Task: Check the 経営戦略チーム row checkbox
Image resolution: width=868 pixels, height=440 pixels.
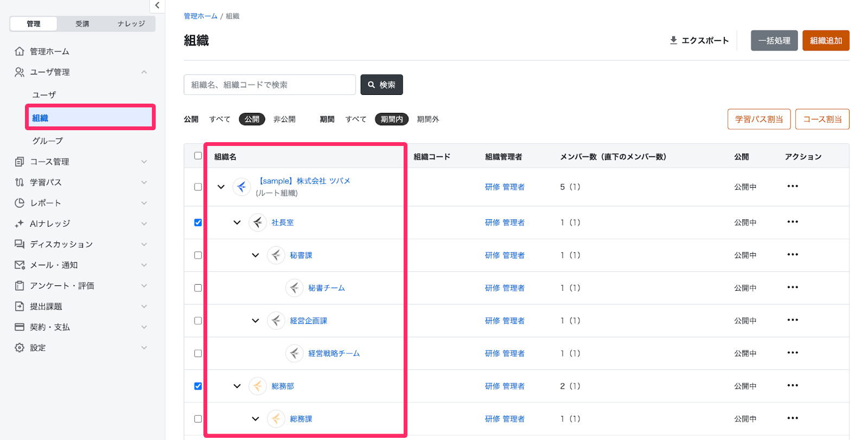Action: (x=198, y=353)
